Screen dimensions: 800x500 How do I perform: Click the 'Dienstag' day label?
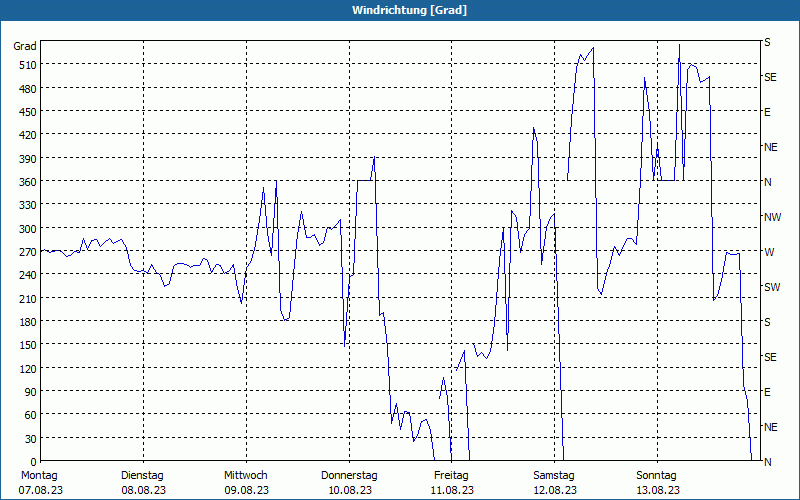point(142,475)
